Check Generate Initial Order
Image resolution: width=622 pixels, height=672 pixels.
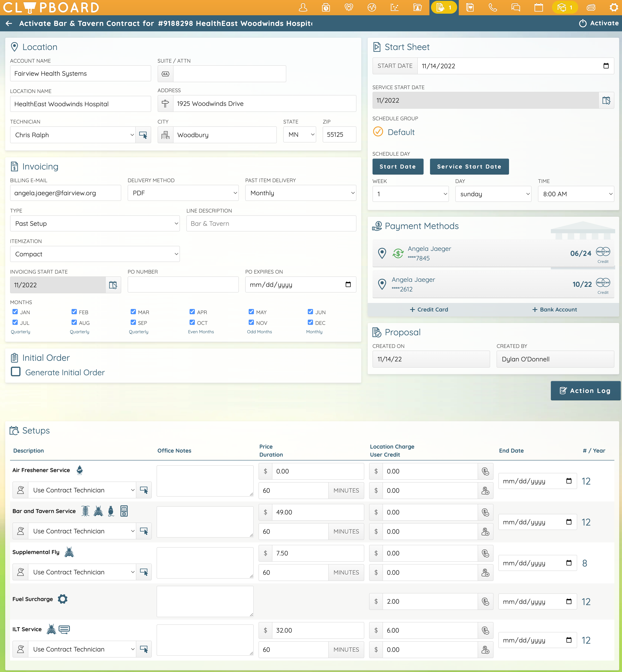(15, 372)
